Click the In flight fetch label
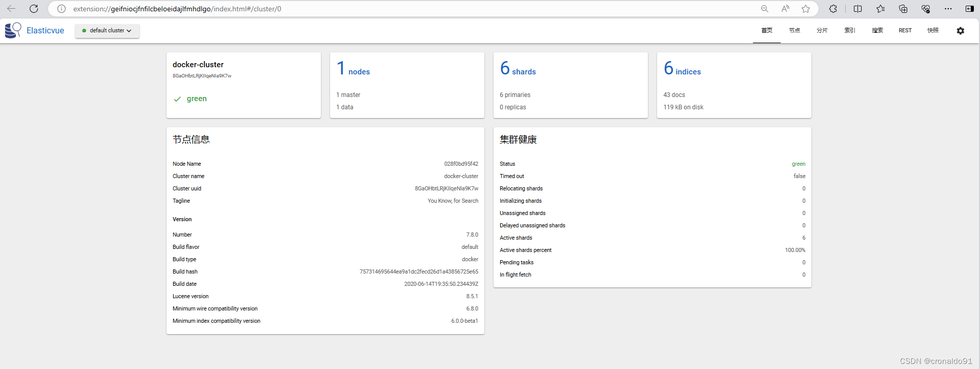Image resolution: width=980 pixels, height=369 pixels. pos(515,275)
